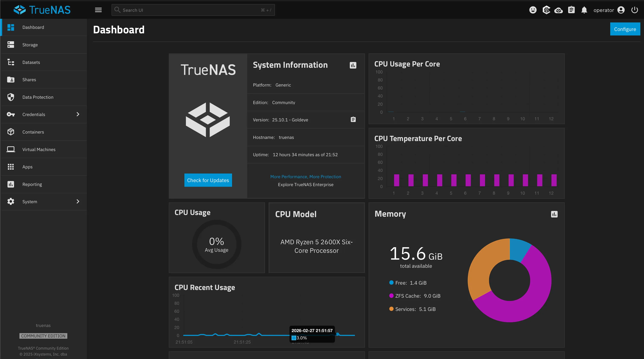644x359 pixels.
Task: Switch to the Virtual Machines section
Action: 39,149
